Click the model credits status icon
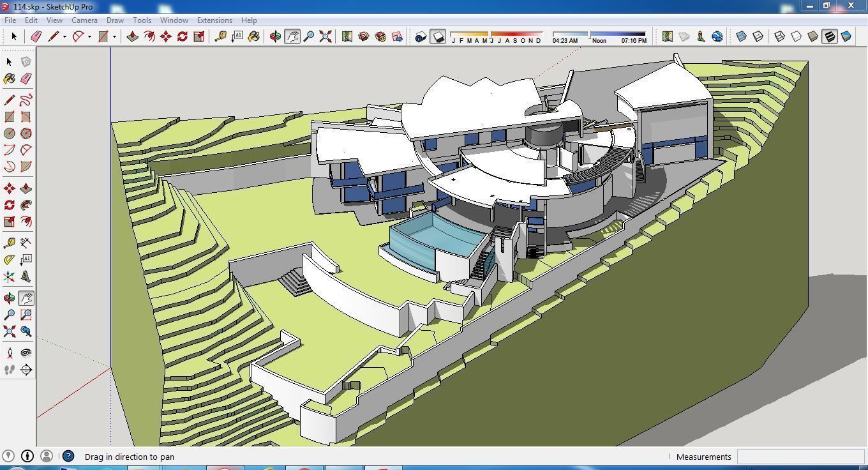This screenshot has height=470, width=868. coord(27,456)
